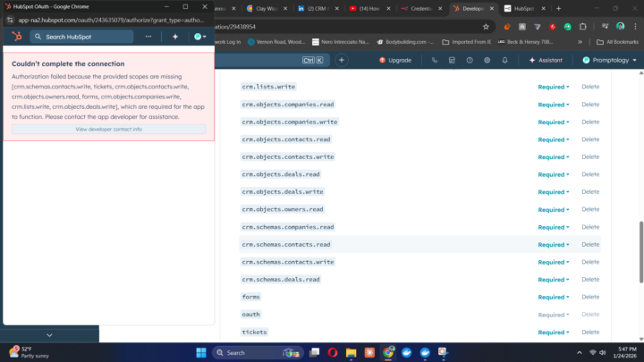Open the notifications bell icon
The height and width of the screenshot is (362, 644).
tap(504, 60)
